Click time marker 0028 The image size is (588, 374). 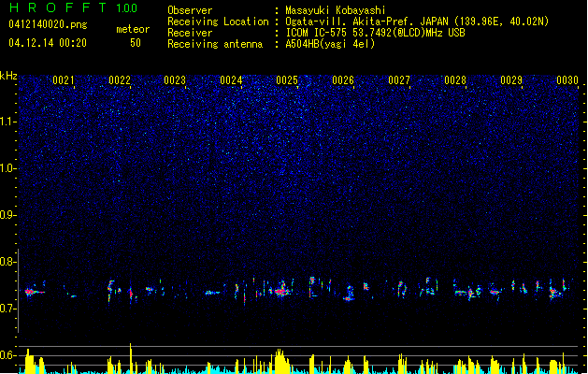coord(455,80)
